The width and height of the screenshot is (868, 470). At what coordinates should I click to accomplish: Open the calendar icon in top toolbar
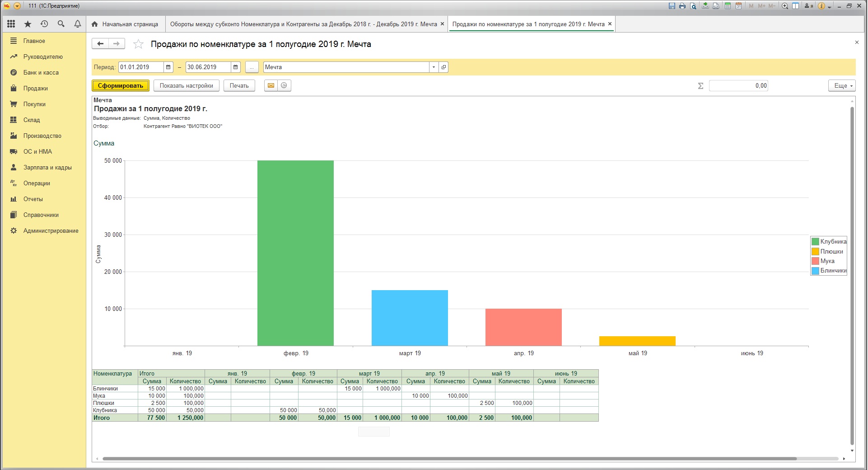pos(738,6)
